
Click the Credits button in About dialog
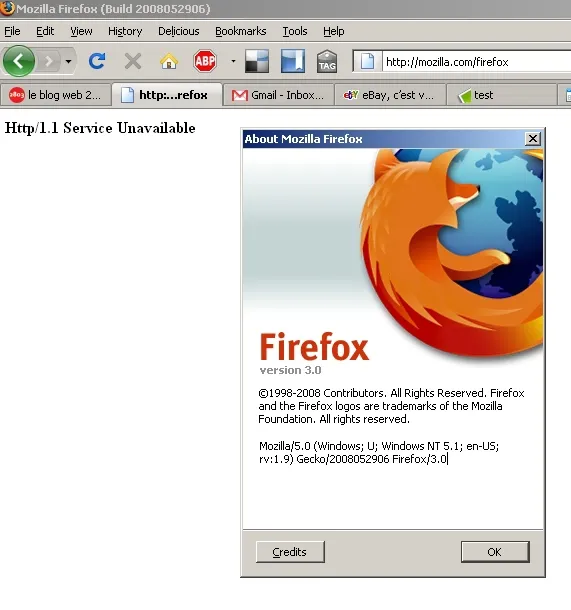[x=290, y=552]
